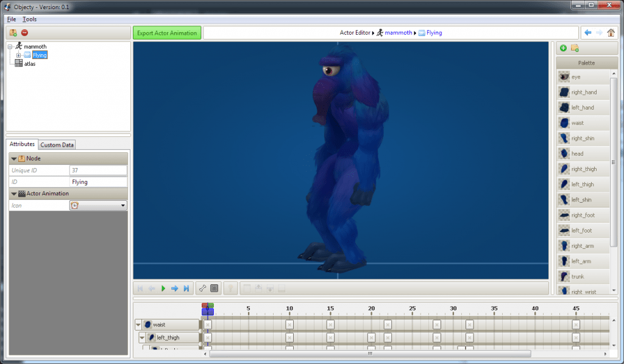Screen dimensions: 624x364
Task: Step to next frame with blue arrow
Action: (x=175, y=289)
